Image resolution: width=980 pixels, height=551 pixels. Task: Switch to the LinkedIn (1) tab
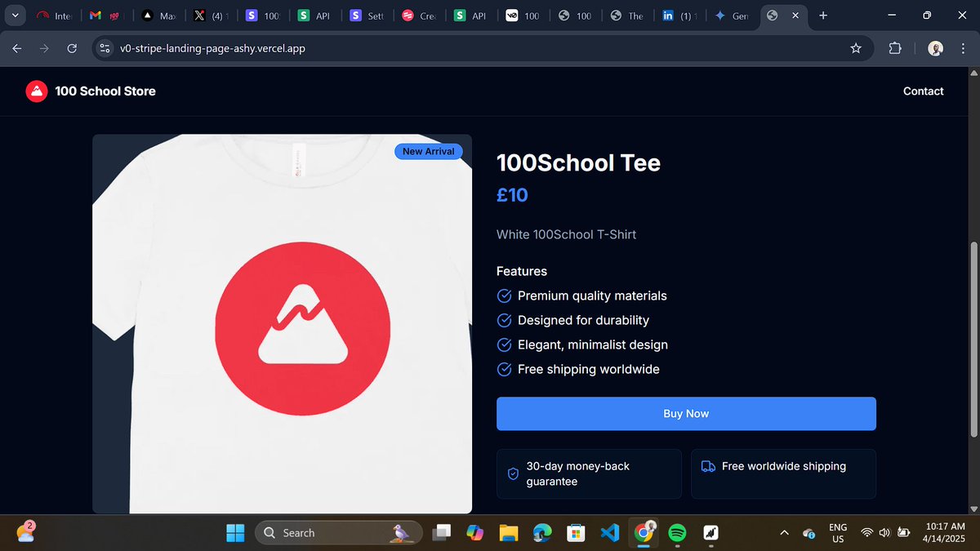coord(679,16)
